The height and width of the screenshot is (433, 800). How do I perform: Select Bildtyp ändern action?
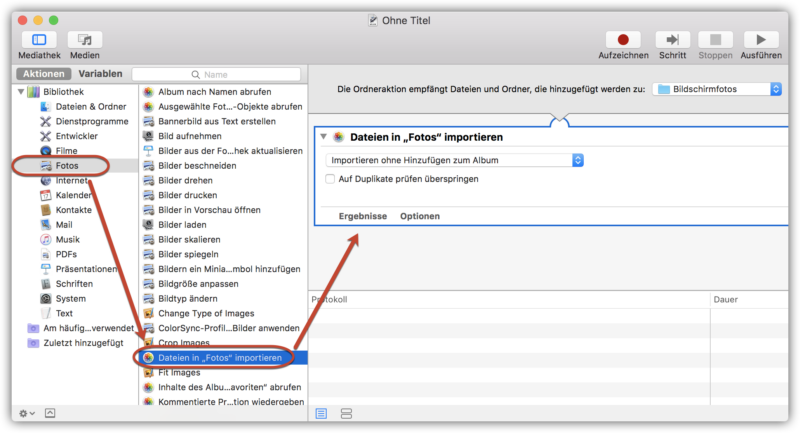pos(188,299)
